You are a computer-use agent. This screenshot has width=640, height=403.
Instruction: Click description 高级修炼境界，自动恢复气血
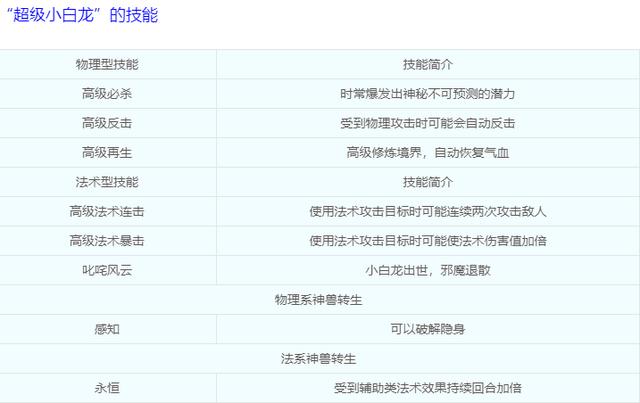pos(428,153)
